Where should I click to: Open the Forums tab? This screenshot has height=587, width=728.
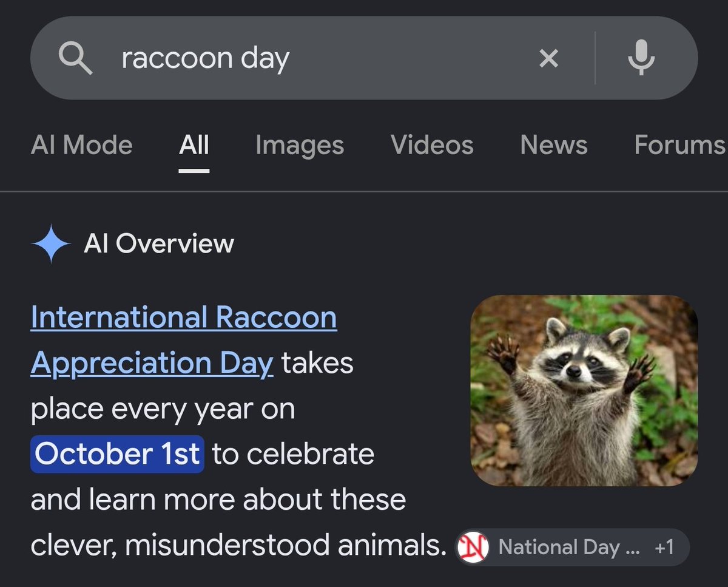[x=679, y=145]
